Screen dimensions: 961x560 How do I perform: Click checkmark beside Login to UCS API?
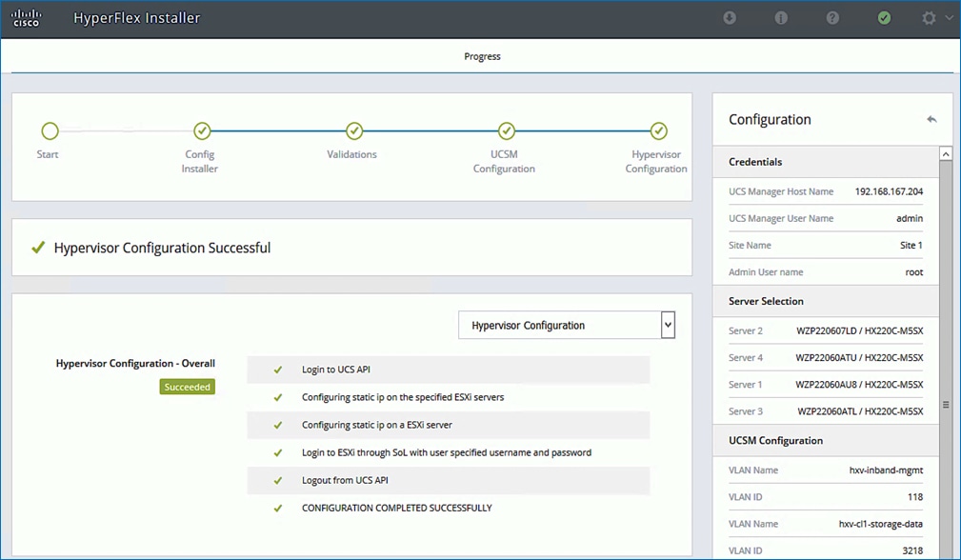[278, 370]
